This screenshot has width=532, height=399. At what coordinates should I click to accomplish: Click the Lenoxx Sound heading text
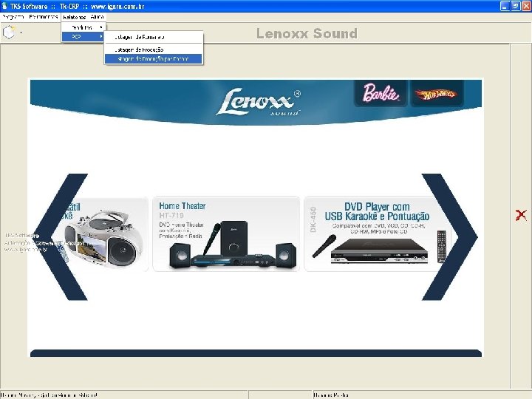tap(307, 33)
